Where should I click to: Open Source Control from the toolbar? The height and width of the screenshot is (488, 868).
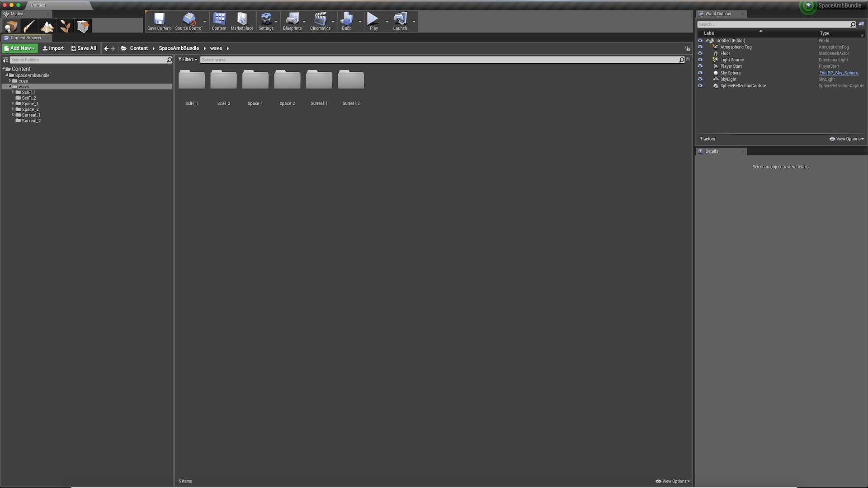click(189, 21)
